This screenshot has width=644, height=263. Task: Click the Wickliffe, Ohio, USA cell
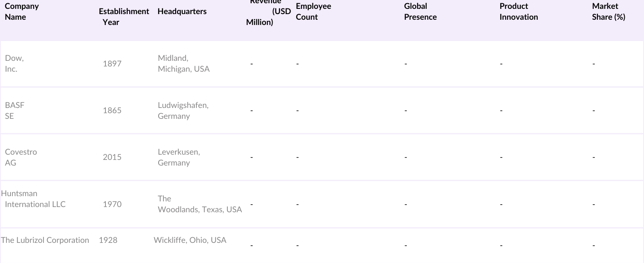click(x=190, y=240)
